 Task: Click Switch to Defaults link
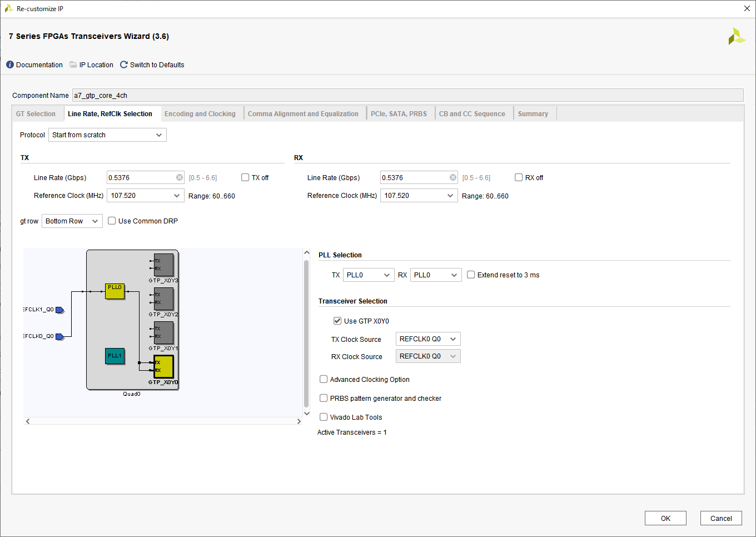pyautogui.click(x=157, y=65)
